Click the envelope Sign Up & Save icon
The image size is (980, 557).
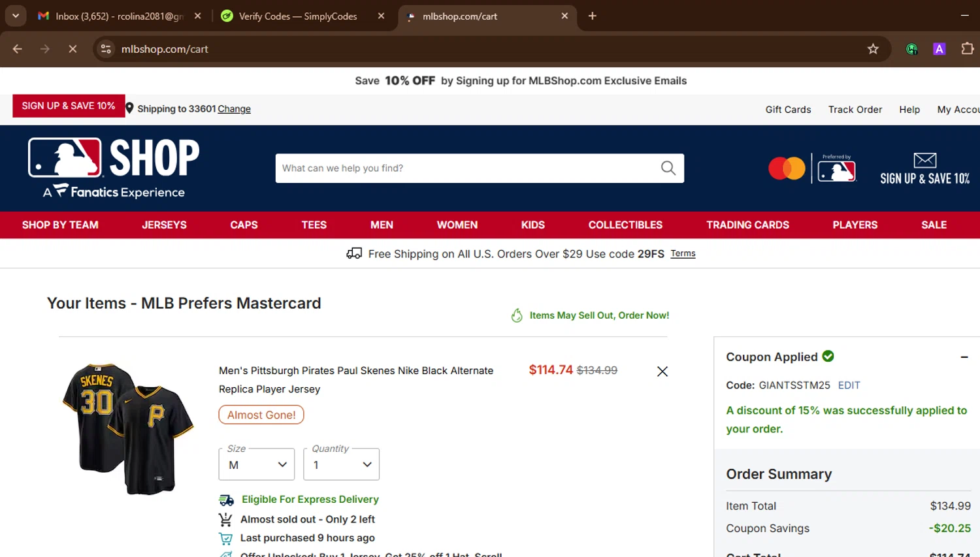[924, 160]
